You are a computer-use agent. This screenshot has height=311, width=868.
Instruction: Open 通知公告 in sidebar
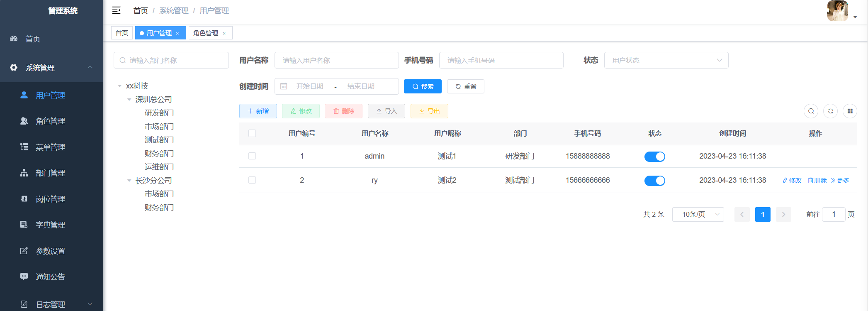(51, 277)
